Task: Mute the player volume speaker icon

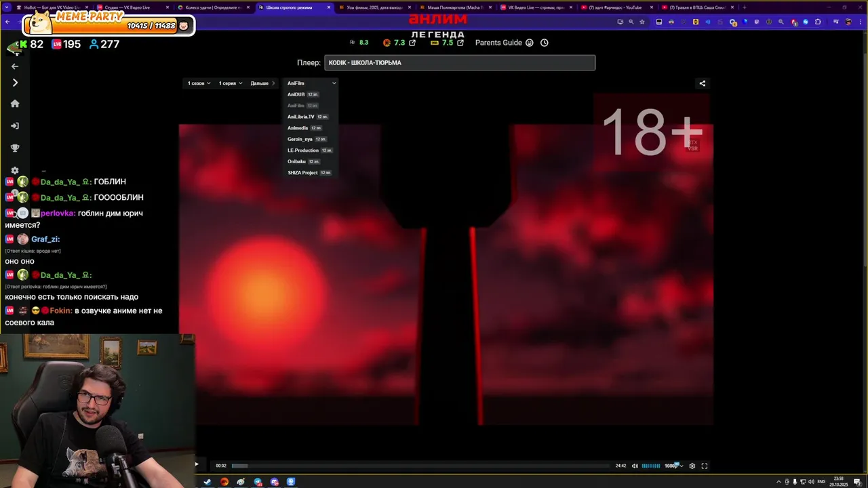Action: 635,466
